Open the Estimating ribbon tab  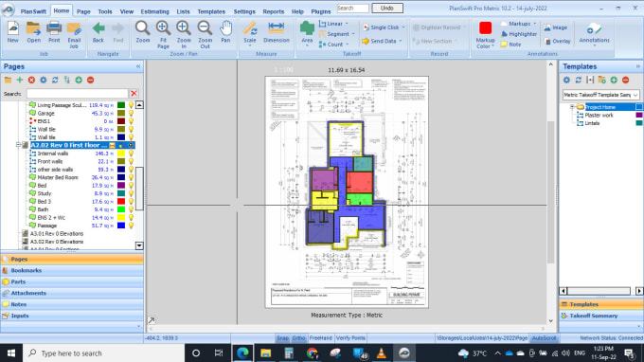(154, 11)
